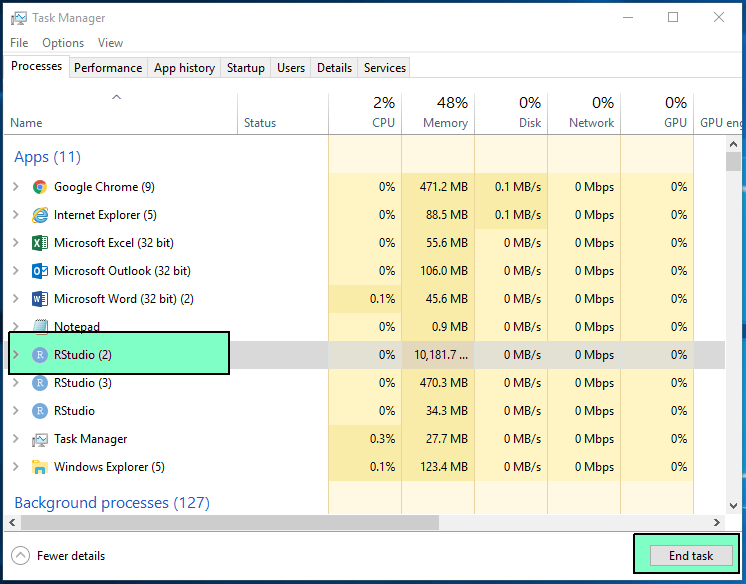Switch to the Performance tab

coord(108,68)
